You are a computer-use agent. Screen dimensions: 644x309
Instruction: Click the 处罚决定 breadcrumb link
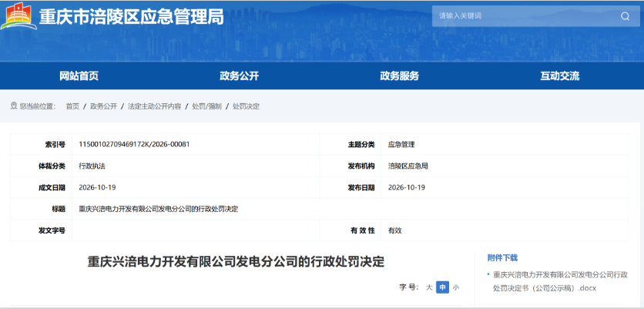pos(246,106)
